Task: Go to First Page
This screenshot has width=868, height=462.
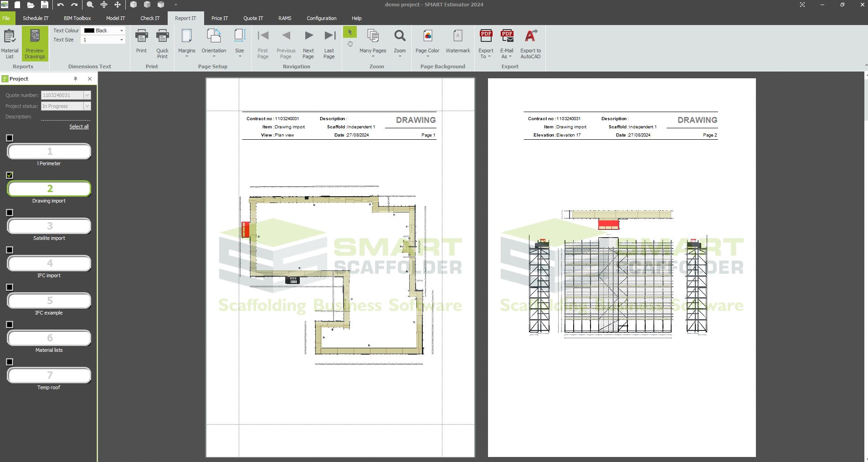Action: point(263,44)
